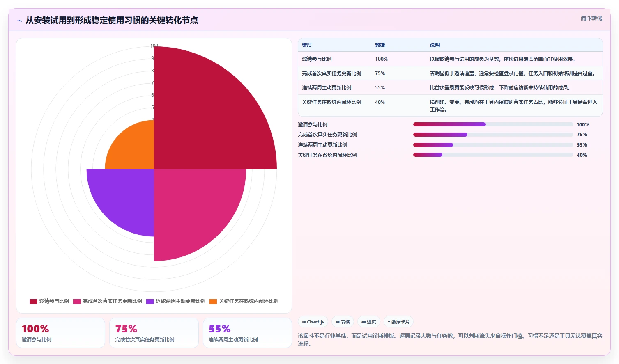This screenshot has width=619, height=364.
Task: Select the 数据卡片 tag chip
Action: coord(398,322)
